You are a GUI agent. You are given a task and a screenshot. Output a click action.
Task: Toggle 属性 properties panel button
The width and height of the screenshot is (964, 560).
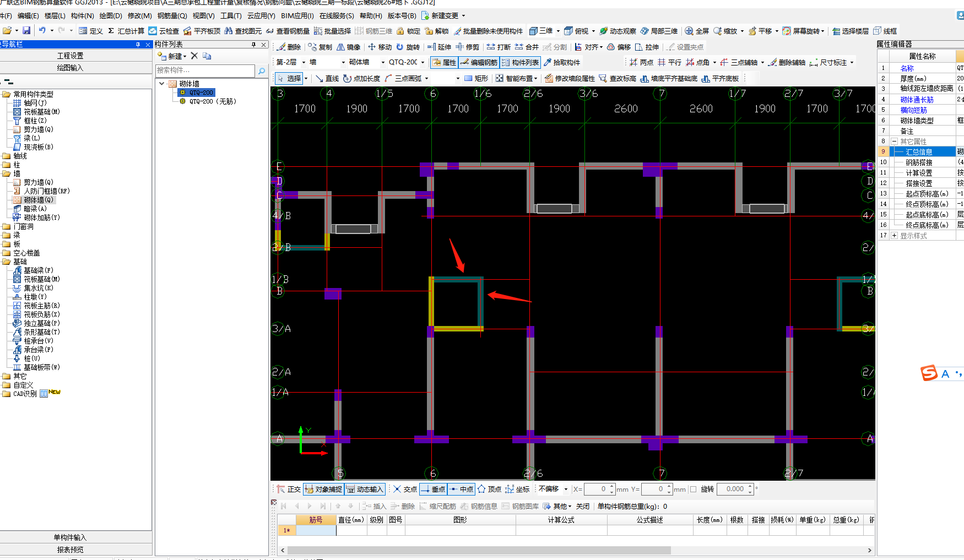(444, 62)
